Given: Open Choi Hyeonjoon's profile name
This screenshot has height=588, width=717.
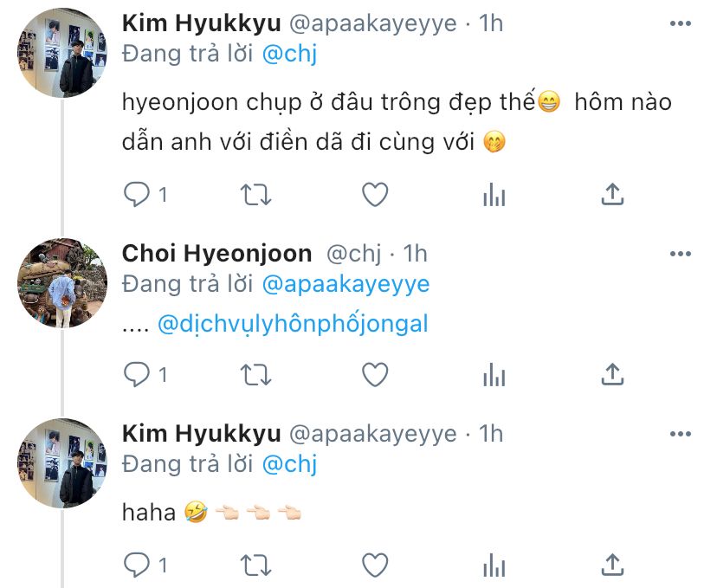Looking at the screenshot, I should click(x=216, y=254).
